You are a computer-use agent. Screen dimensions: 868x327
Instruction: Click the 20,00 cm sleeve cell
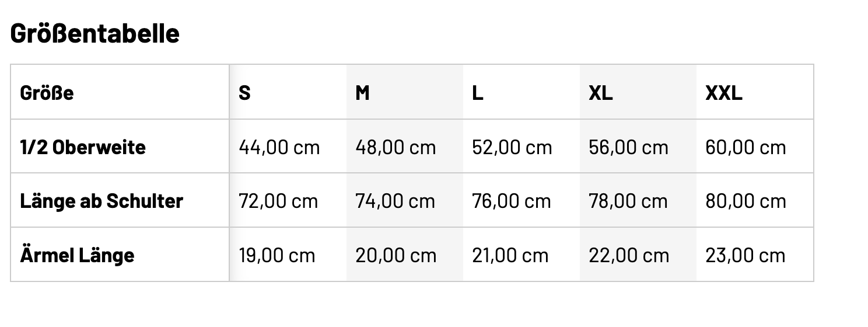click(395, 255)
